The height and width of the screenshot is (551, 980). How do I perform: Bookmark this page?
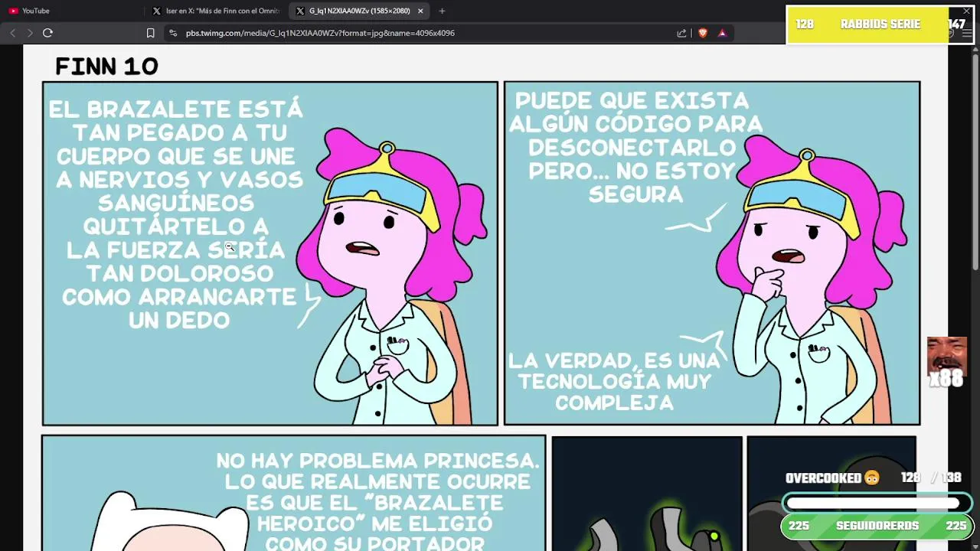click(x=150, y=33)
